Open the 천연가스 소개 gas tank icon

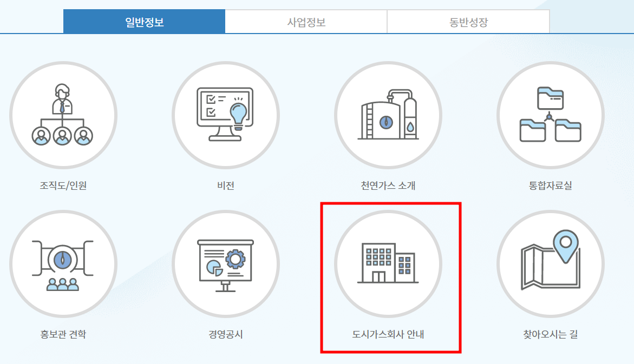point(388,115)
